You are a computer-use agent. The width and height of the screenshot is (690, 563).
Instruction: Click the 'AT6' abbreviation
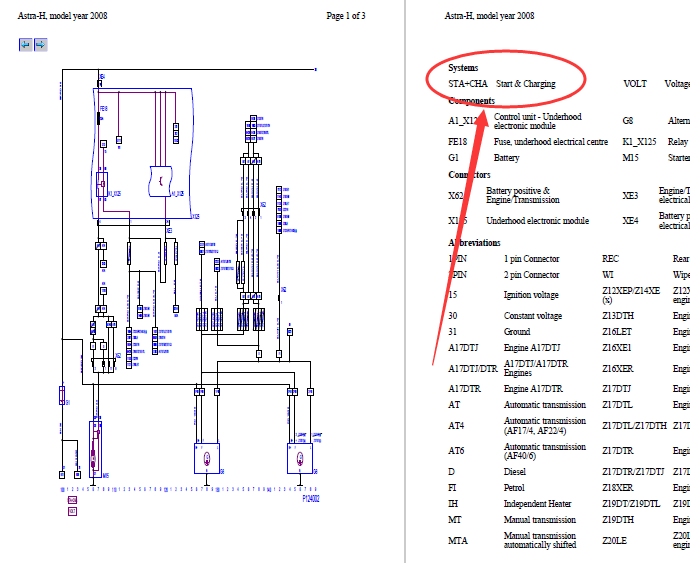456,451
